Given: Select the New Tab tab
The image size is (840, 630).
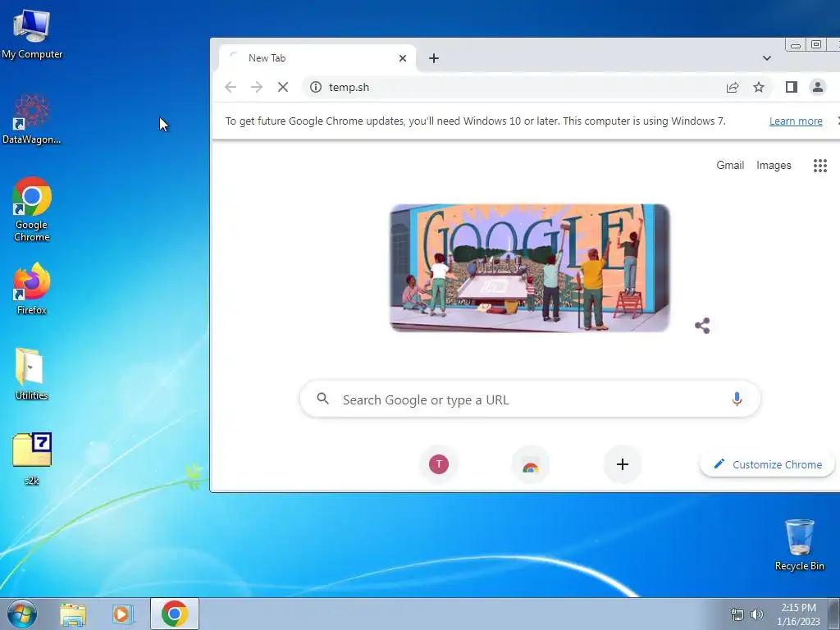Looking at the screenshot, I should [317, 58].
